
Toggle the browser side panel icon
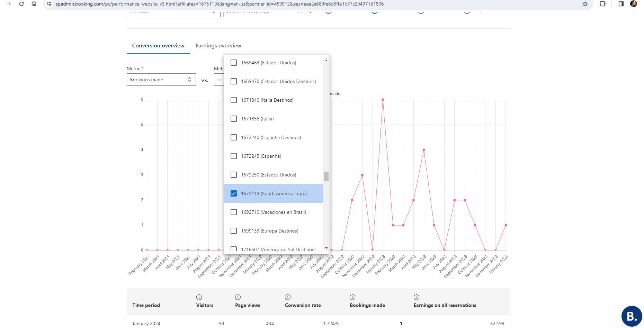(621, 4)
